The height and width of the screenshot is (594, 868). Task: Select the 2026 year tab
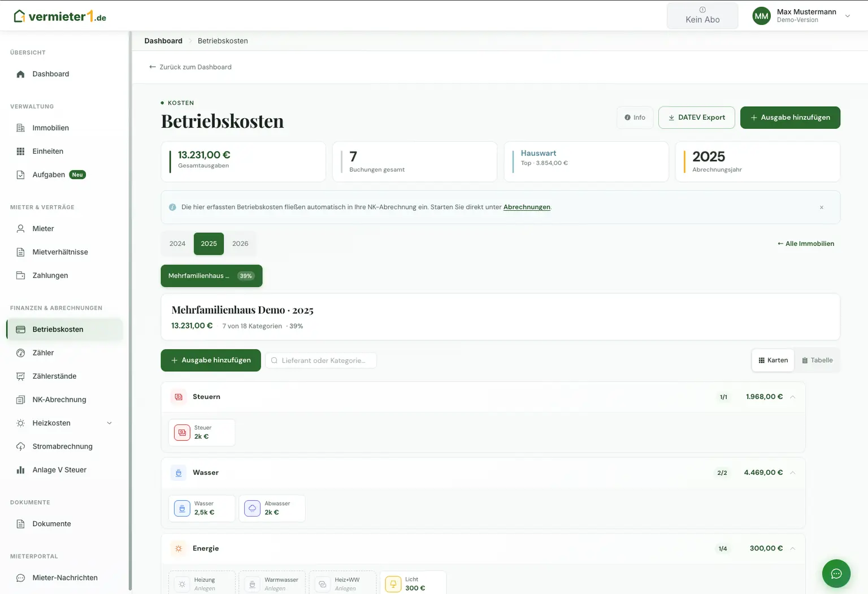coord(240,244)
